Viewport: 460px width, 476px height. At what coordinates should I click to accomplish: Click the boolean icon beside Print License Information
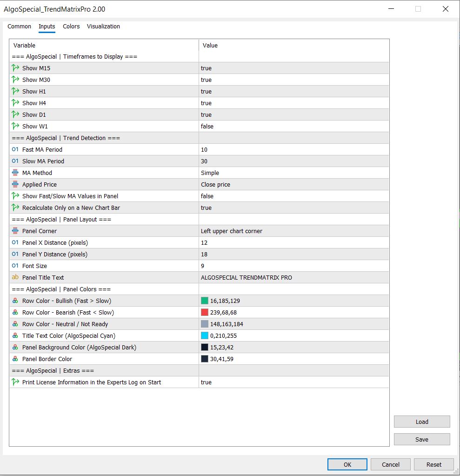coord(15,382)
